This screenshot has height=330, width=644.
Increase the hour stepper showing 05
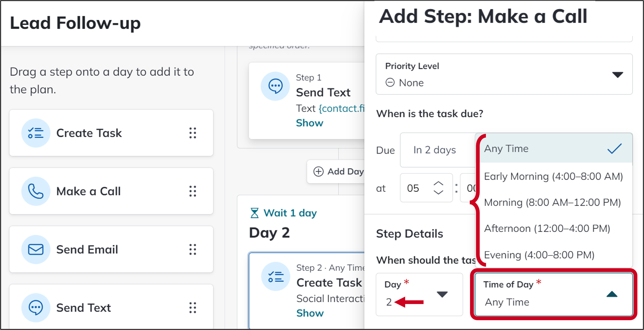pos(438,184)
